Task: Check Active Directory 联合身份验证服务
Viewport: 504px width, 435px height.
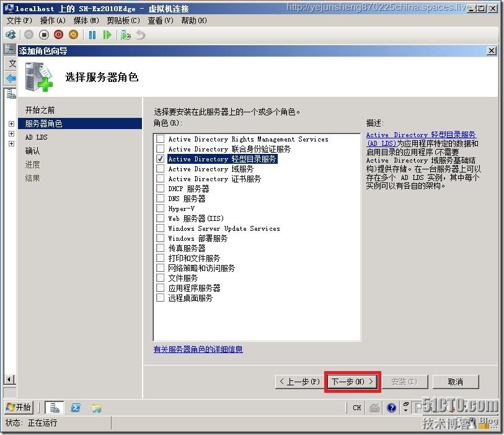Action: coord(160,149)
